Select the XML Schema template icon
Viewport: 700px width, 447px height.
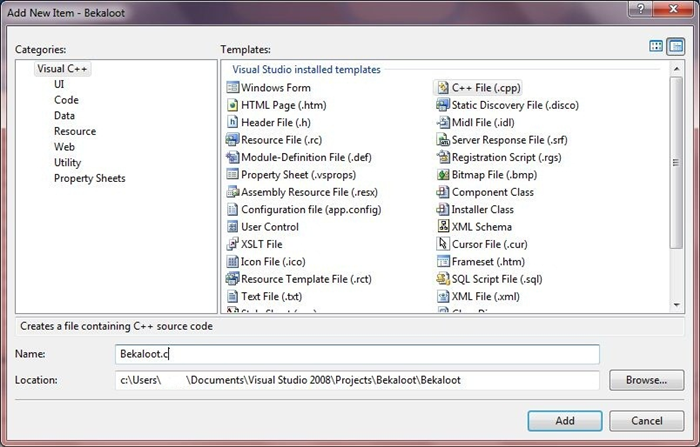(x=443, y=227)
